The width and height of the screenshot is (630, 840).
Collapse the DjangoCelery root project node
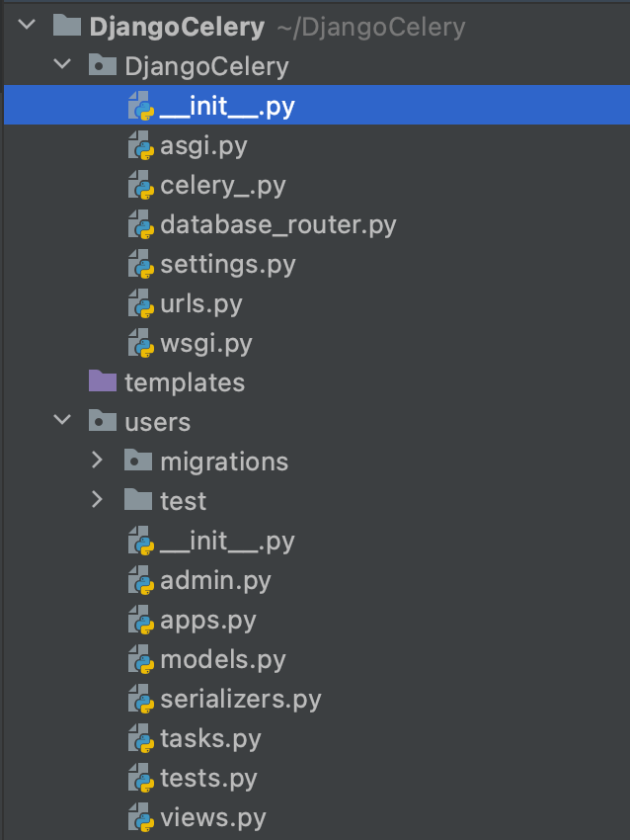pos(27,26)
